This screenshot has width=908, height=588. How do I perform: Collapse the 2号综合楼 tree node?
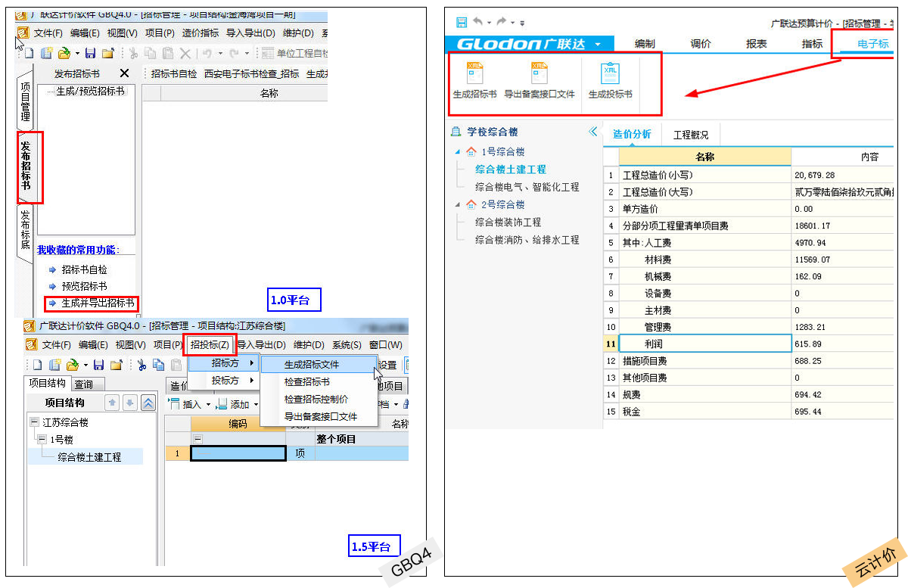click(x=457, y=204)
